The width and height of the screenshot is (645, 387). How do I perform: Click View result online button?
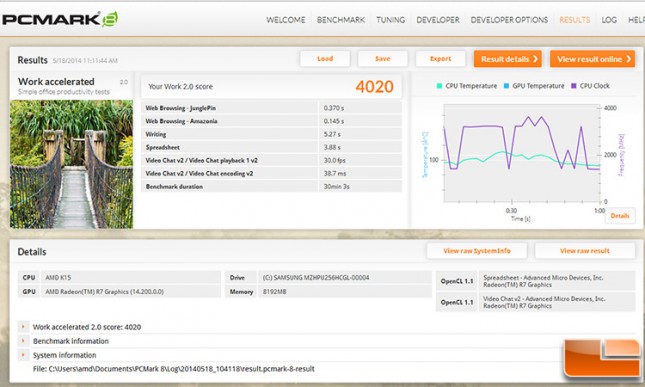(x=592, y=59)
